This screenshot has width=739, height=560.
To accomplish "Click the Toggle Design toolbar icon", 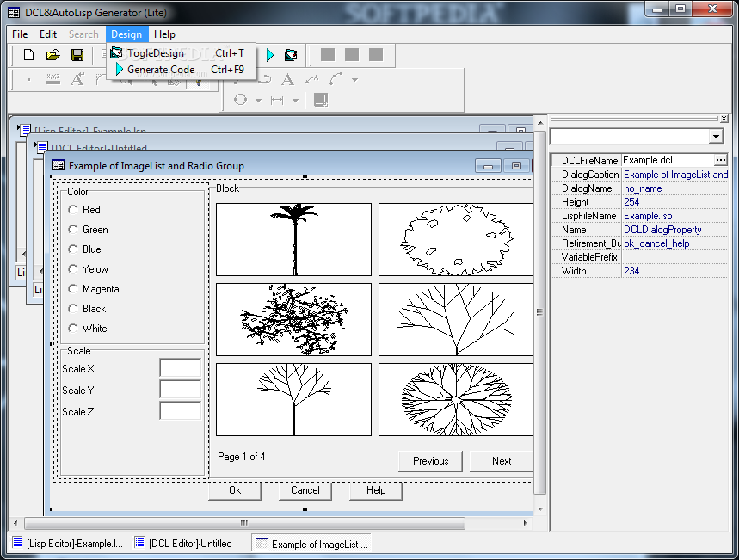I will [291, 55].
